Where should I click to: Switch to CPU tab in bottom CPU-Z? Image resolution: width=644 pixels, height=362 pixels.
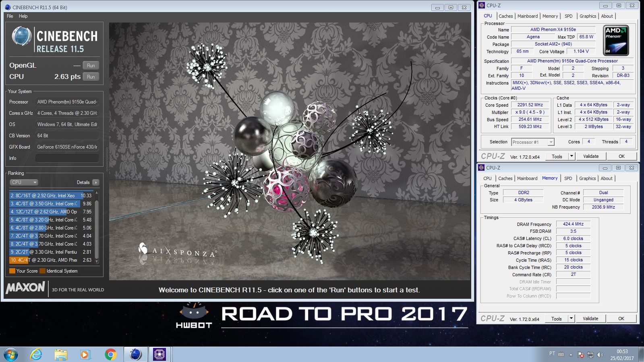[x=487, y=178]
